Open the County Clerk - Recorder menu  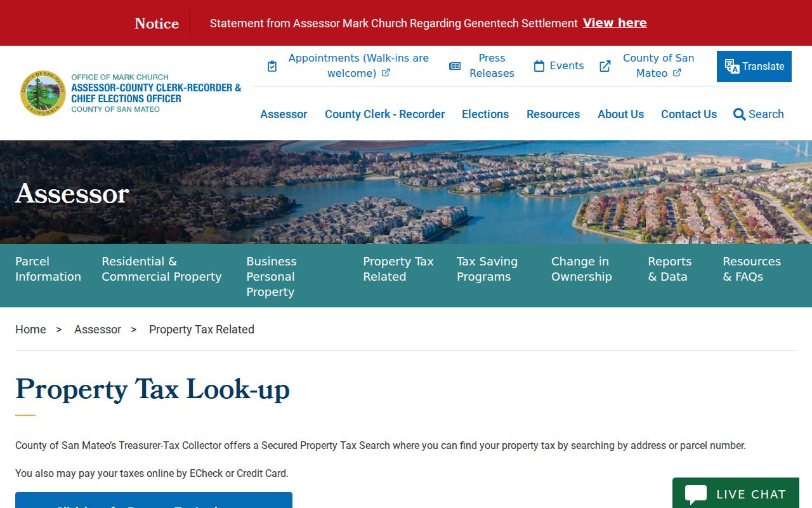tap(385, 114)
